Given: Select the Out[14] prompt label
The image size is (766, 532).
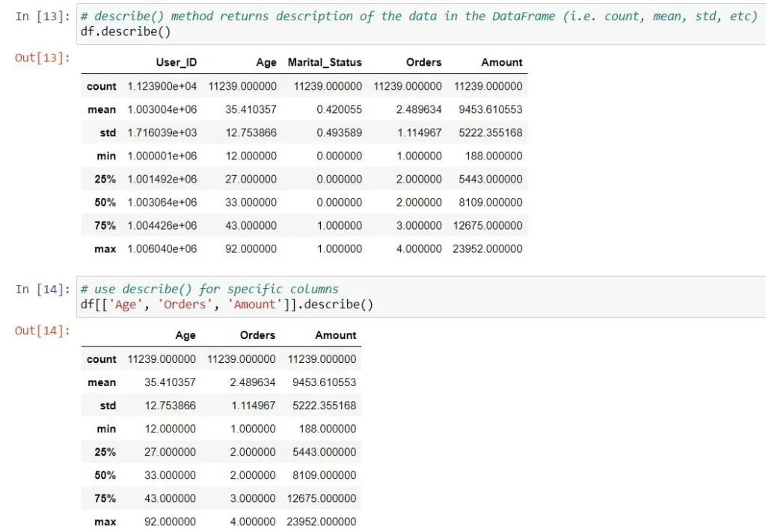Looking at the screenshot, I should pos(43,331).
